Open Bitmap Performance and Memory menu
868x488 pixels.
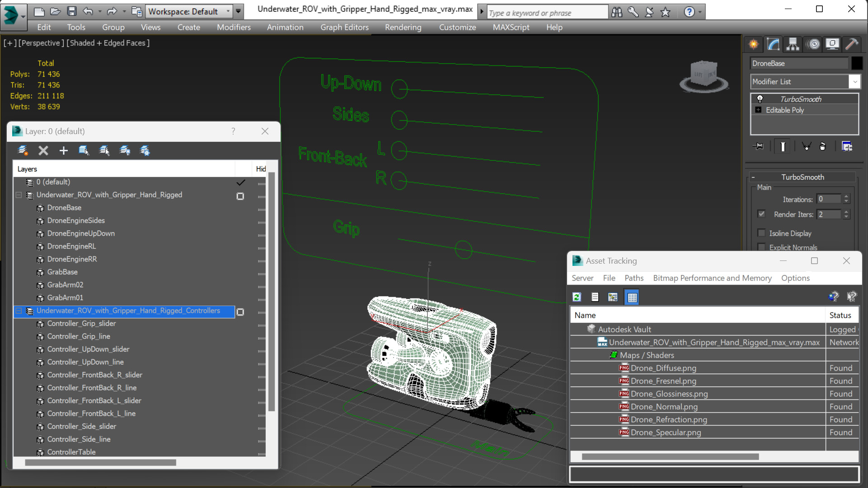pos(712,278)
